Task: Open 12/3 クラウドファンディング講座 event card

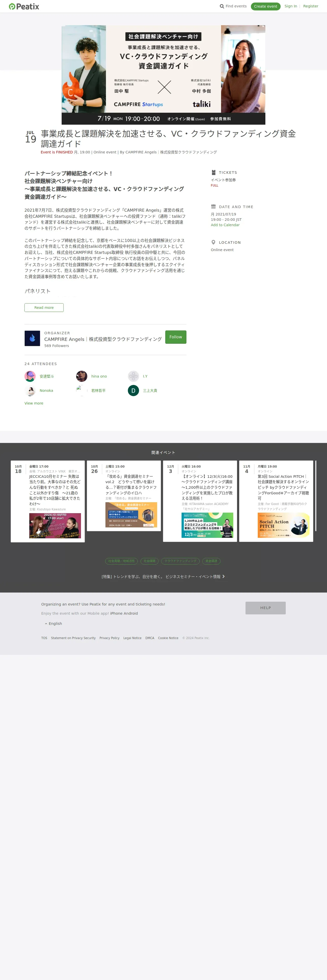Action: coord(200,501)
